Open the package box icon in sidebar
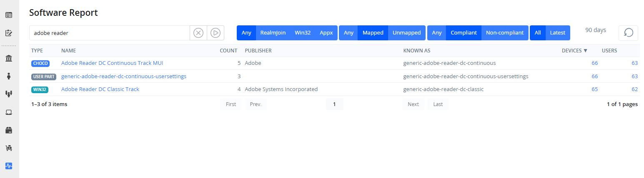Image resolution: width=644 pixels, height=178 pixels. 8,130
